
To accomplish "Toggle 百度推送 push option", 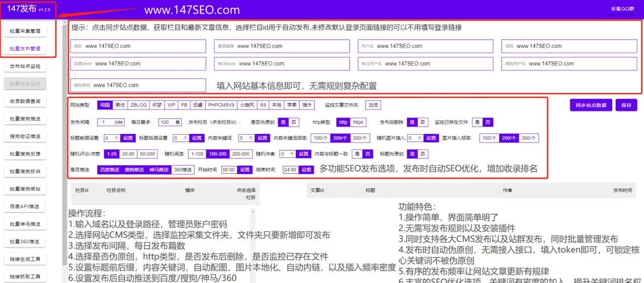I will (x=110, y=170).
